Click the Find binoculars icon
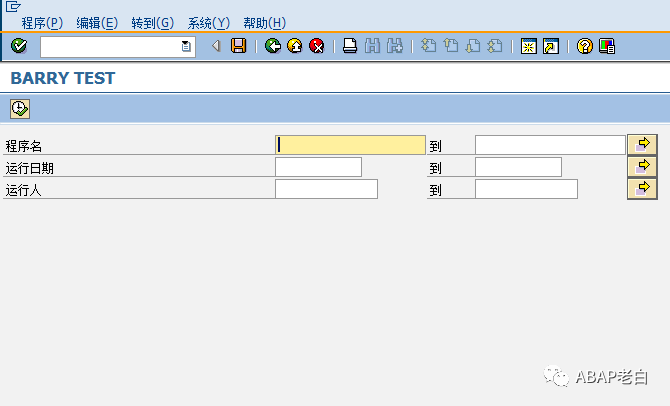 372,46
